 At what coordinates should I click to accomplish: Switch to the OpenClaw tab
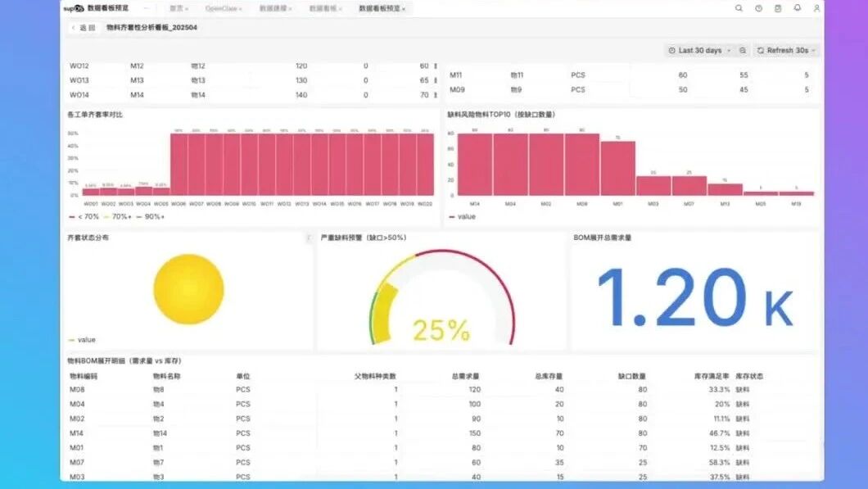click(x=223, y=9)
